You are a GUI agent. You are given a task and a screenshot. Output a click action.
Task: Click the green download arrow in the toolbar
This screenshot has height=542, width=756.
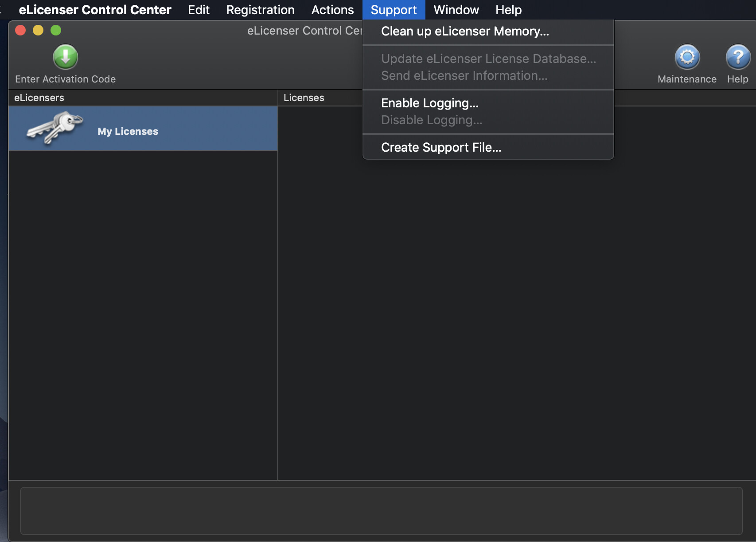tap(65, 57)
